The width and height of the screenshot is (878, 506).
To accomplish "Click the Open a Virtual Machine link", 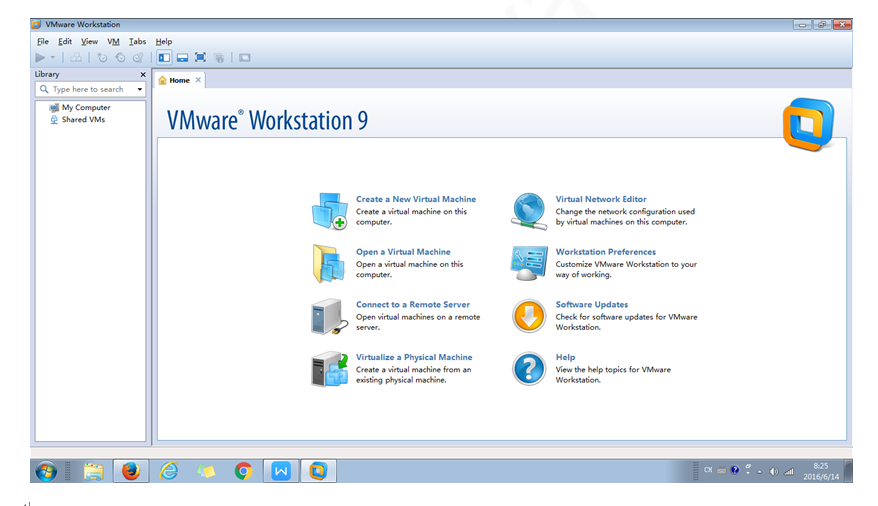I will (403, 252).
